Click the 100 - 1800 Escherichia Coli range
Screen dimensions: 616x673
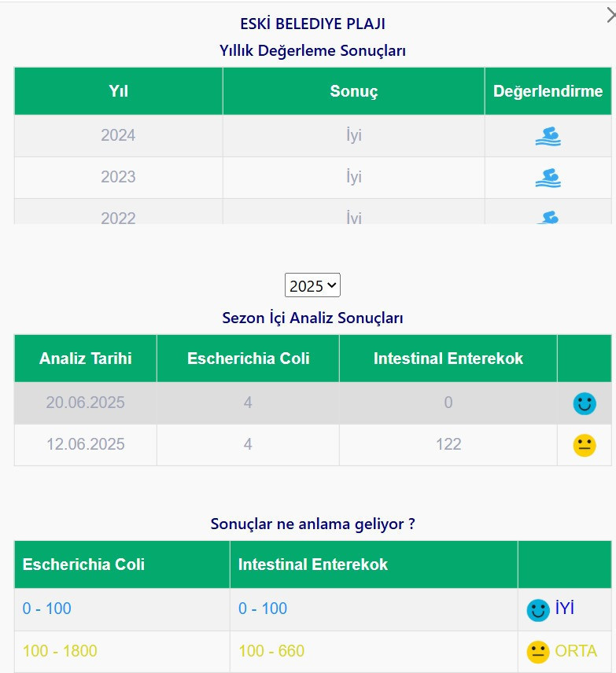(x=60, y=651)
